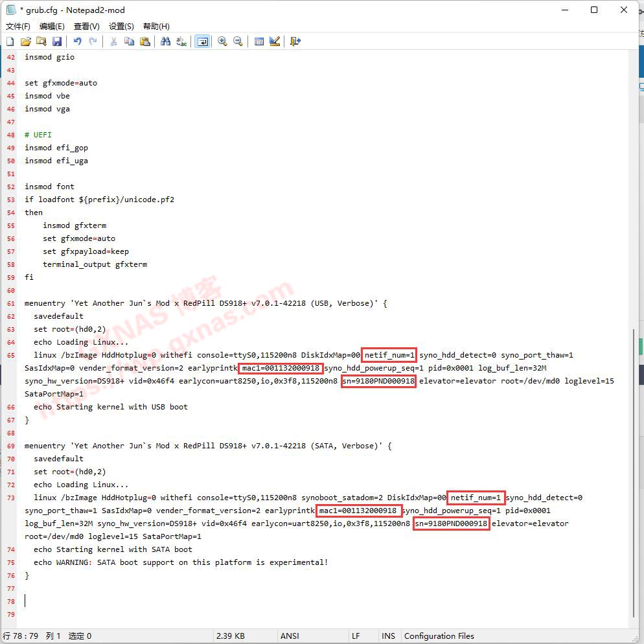Viewport: 644px width, 644px height.
Task: Change ANSI encoding in status bar
Action: coord(290,636)
